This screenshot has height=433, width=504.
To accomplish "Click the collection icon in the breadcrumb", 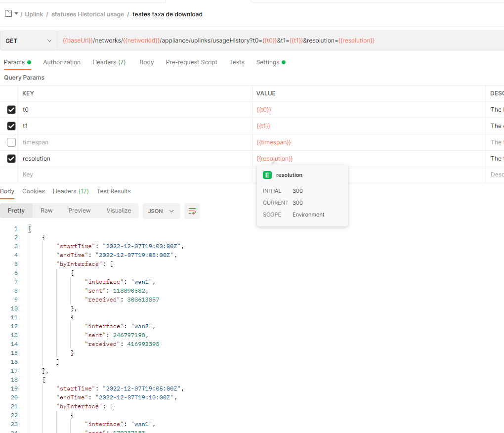I will tap(7, 14).
